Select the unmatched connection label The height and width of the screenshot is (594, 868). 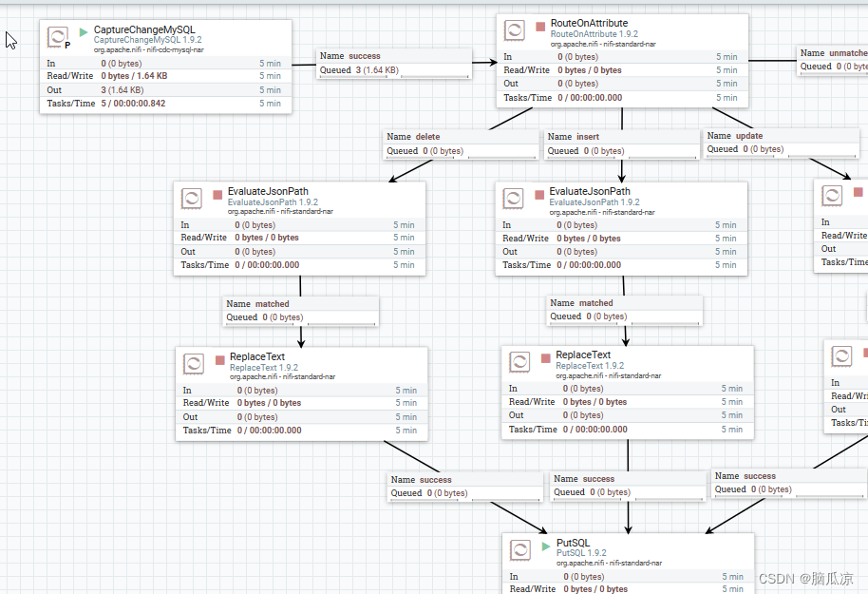833,61
